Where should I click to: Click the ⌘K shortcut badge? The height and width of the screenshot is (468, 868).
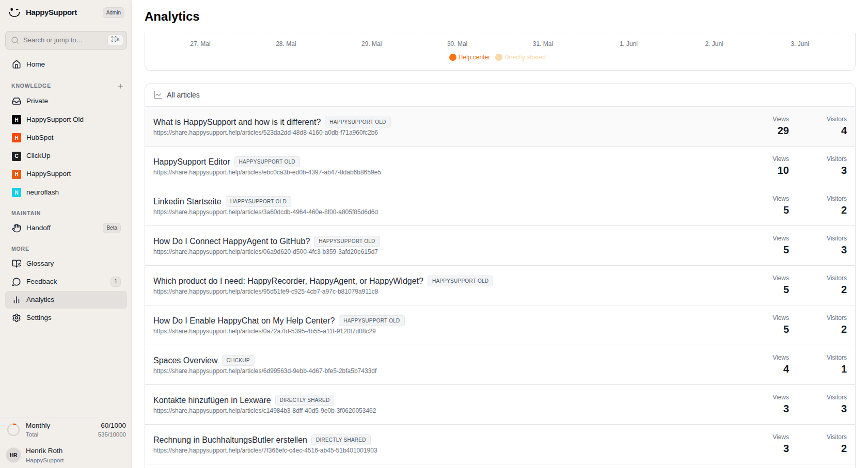click(116, 40)
